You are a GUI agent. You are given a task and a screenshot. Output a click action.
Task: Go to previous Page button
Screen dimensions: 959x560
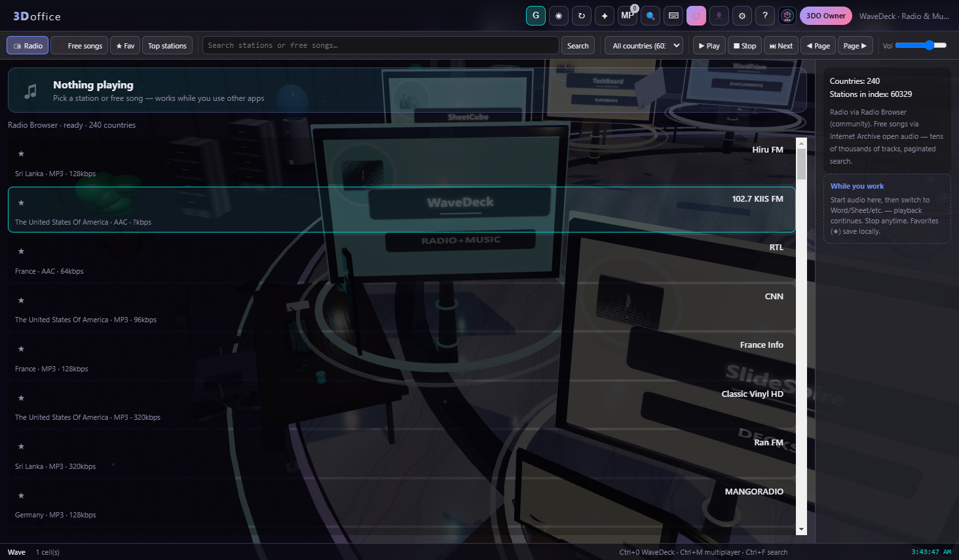[818, 45]
